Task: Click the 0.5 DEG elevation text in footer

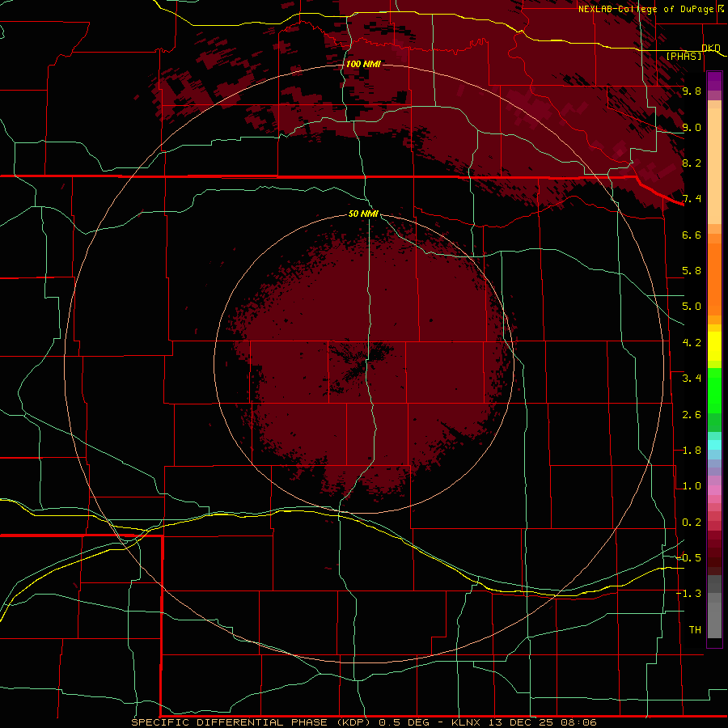Action: (404, 722)
